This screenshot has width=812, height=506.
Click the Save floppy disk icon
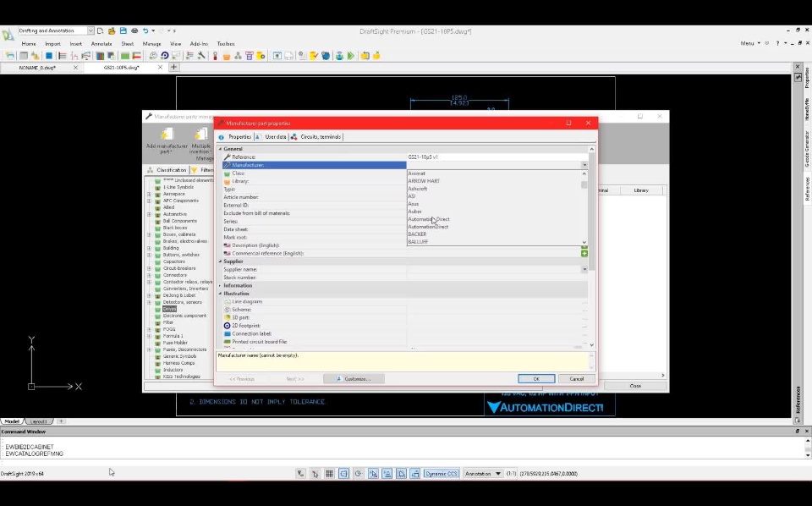pos(123,31)
